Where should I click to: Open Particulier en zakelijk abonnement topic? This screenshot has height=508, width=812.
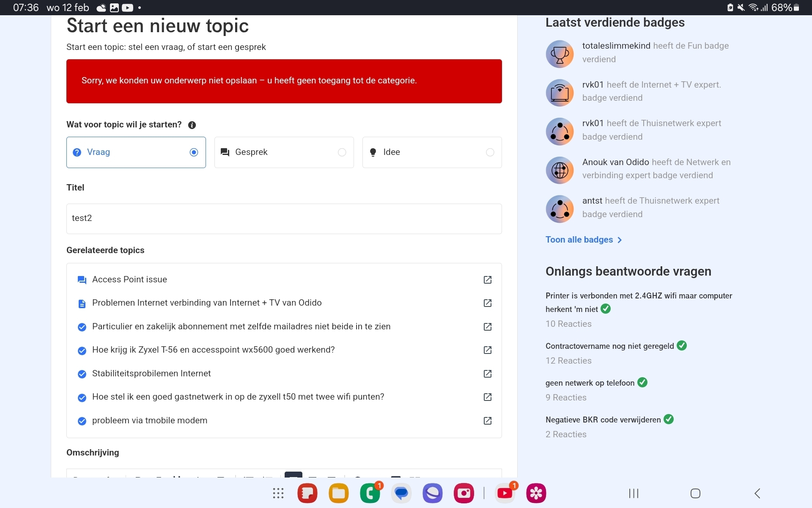click(241, 326)
